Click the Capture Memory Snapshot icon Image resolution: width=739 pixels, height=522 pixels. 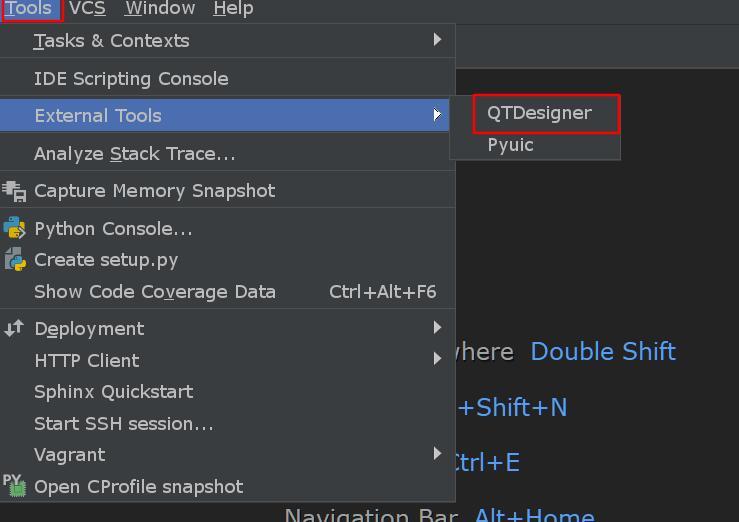pyautogui.click(x=14, y=190)
